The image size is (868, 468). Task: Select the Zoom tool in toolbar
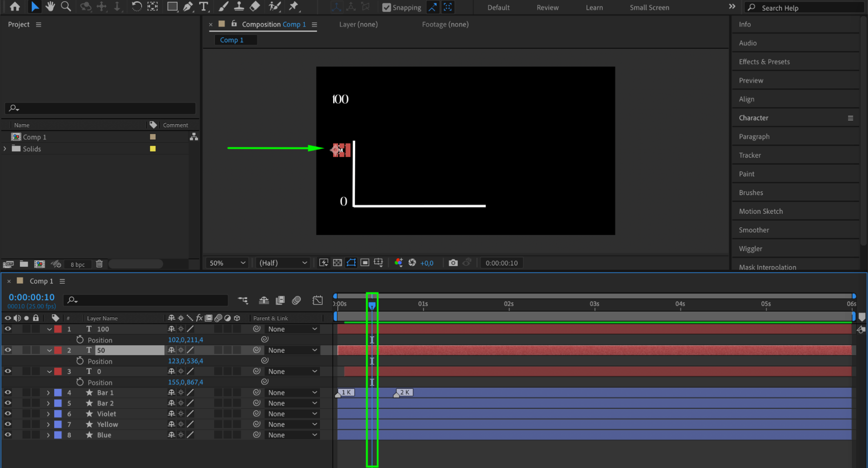coord(66,7)
